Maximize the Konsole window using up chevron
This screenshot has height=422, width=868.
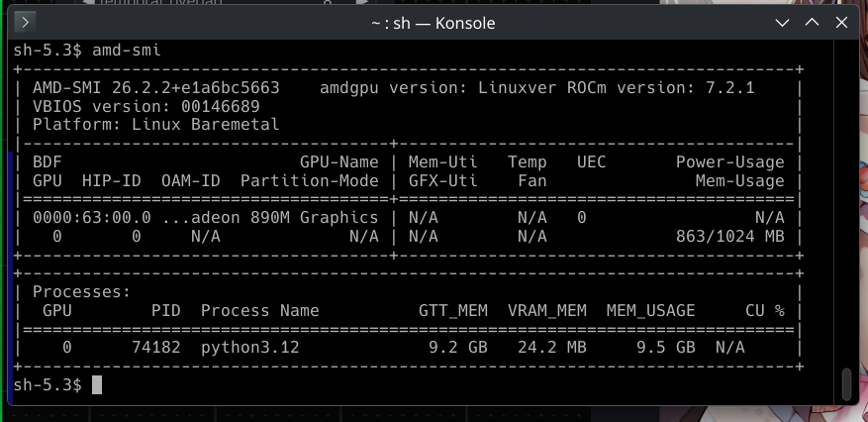click(x=812, y=23)
